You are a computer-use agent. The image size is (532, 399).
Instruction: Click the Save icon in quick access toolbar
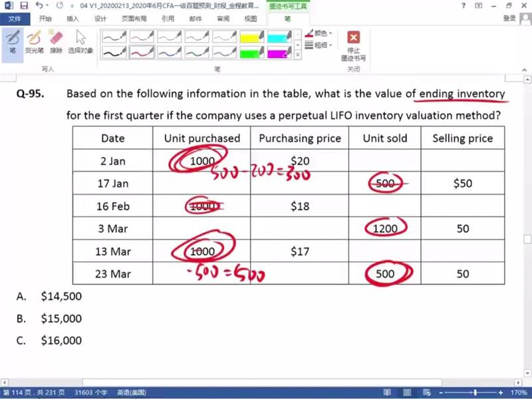(23, 5)
